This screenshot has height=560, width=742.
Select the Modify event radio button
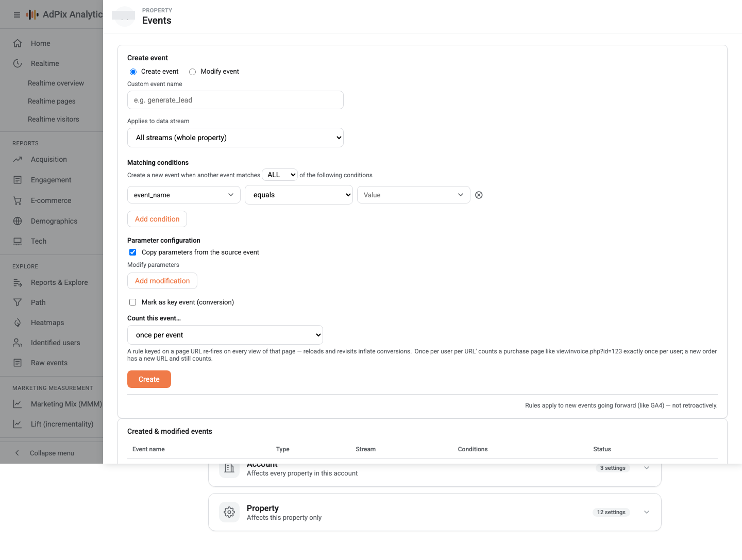192,72
